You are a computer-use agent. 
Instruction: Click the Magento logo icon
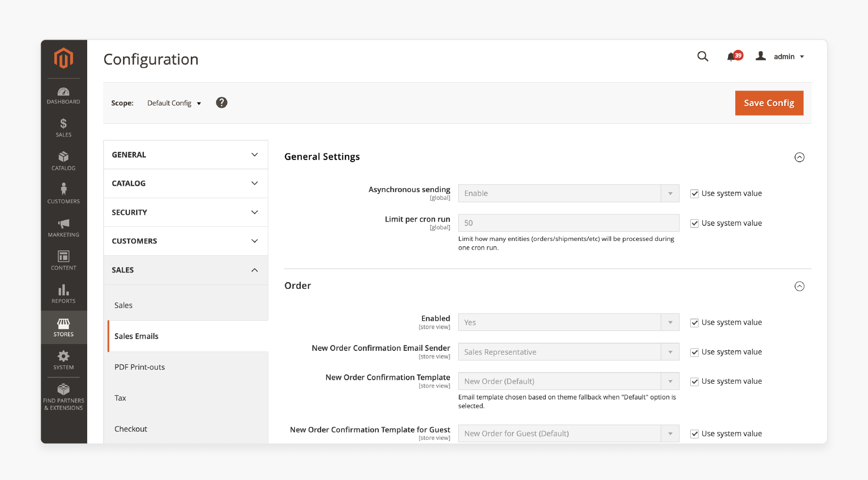point(63,59)
